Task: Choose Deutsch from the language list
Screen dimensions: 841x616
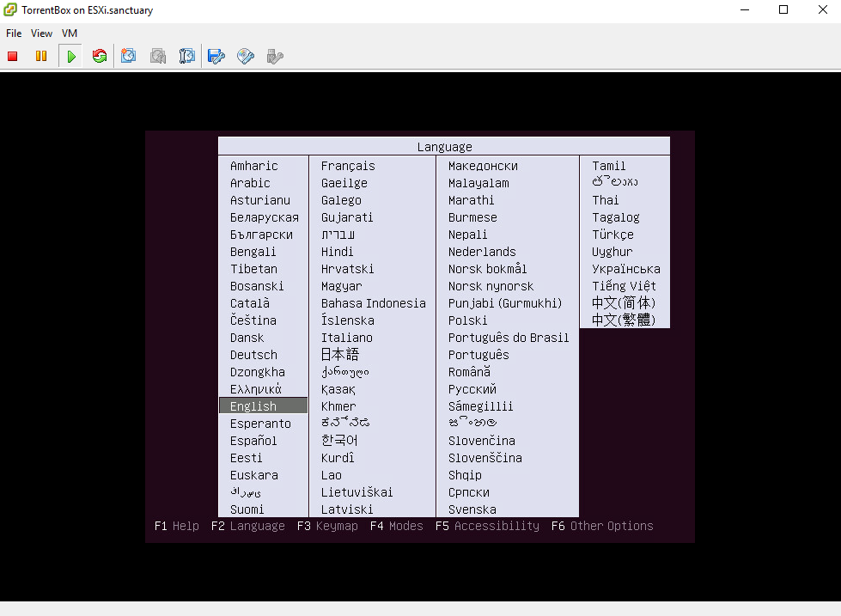Action: [x=253, y=355]
